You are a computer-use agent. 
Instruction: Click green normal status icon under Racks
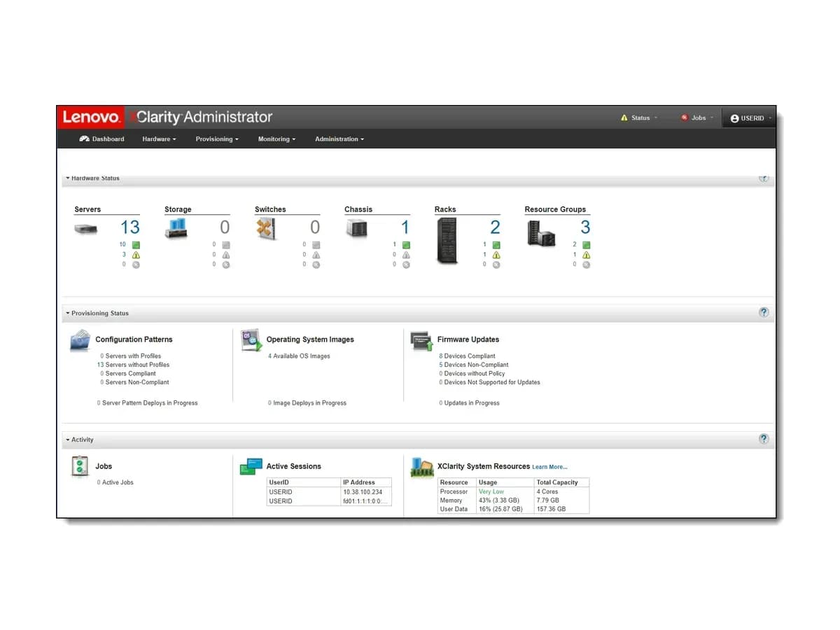[x=496, y=245]
